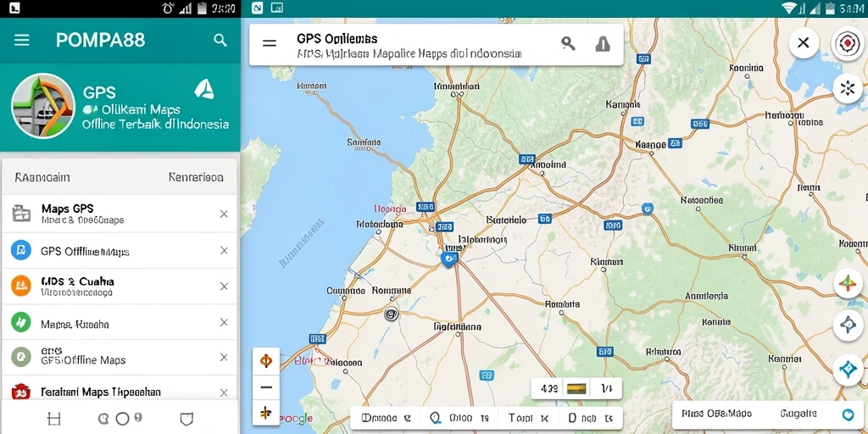The image size is (868, 434).
Task: Click the 1/4 value in scale box
Action: (x=605, y=388)
